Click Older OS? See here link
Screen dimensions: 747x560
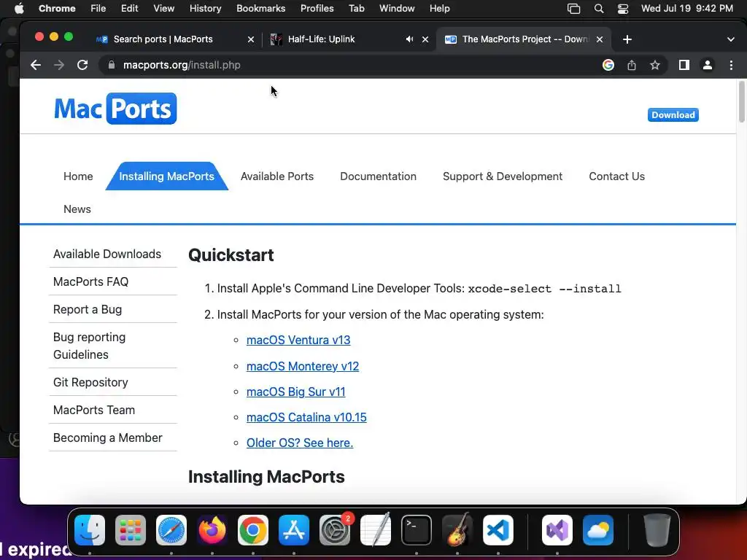pos(300,443)
